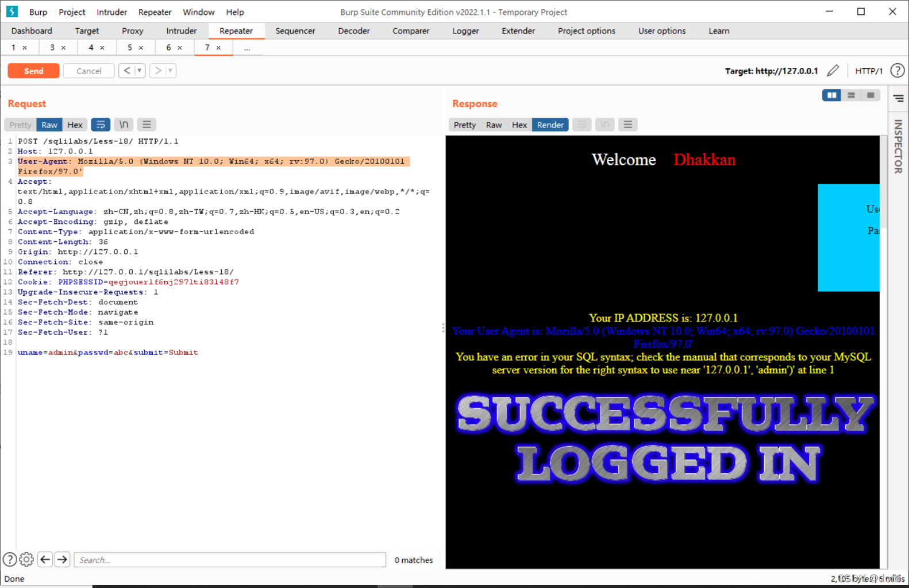Open inspector panel lines icon

tap(899, 99)
